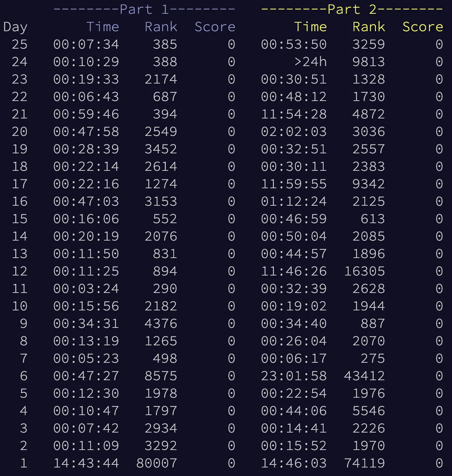Select the Part 1 time 14:43:44 for day 1

coord(86,463)
